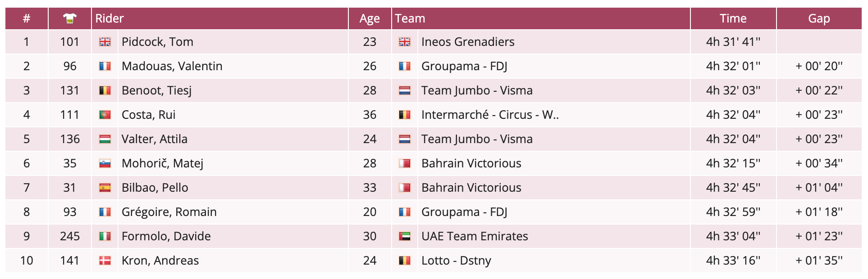
Task: Click the Gap column header
Action: tap(819, 18)
